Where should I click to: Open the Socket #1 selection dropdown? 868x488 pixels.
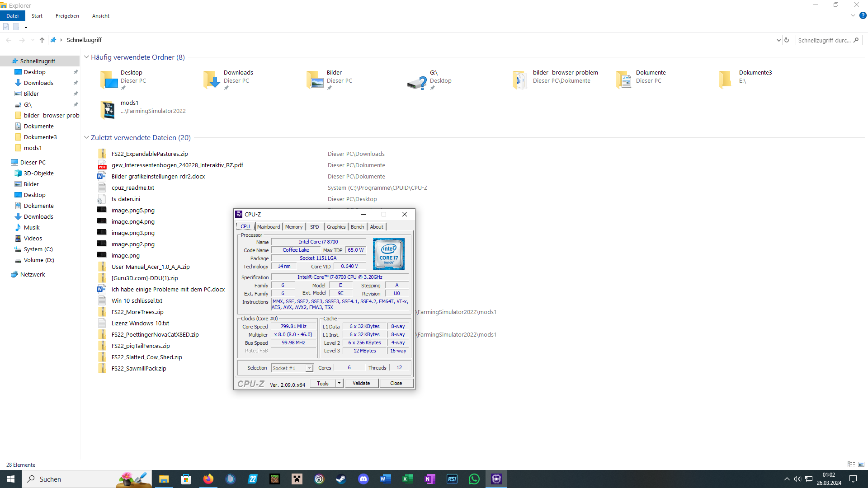point(309,368)
